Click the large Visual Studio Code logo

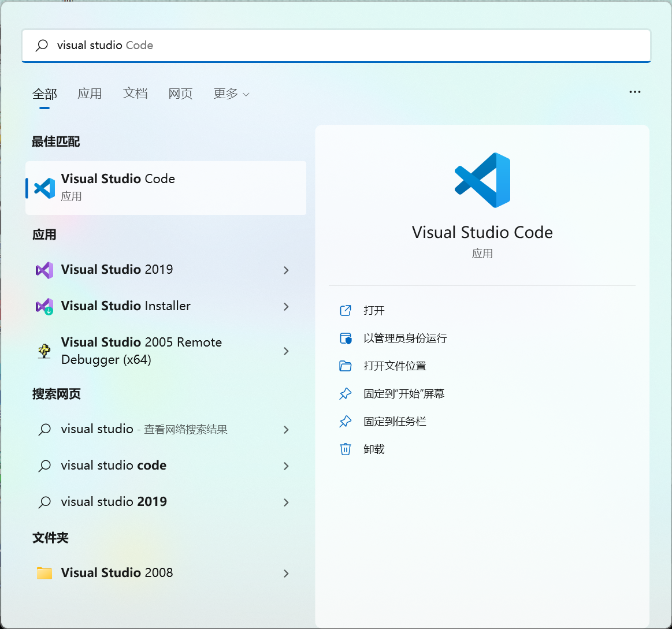[x=482, y=180]
